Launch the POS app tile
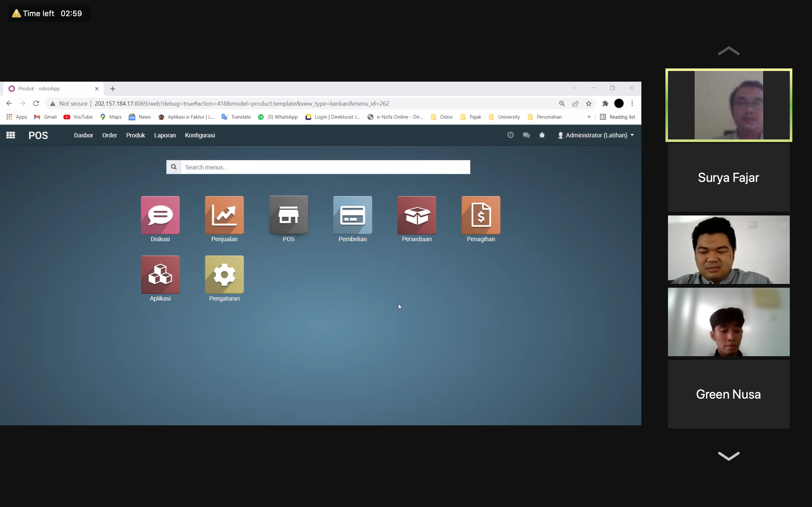The image size is (812, 507). point(288,215)
